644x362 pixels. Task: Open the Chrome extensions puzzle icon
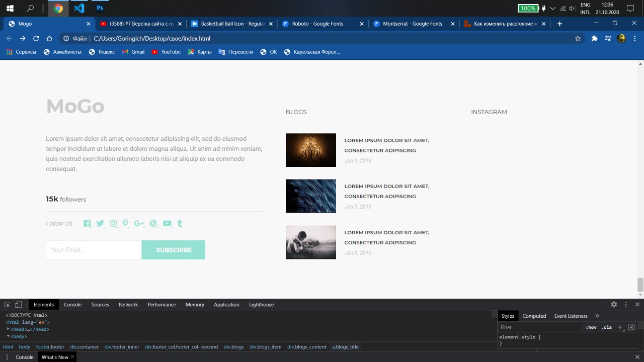coord(594,39)
